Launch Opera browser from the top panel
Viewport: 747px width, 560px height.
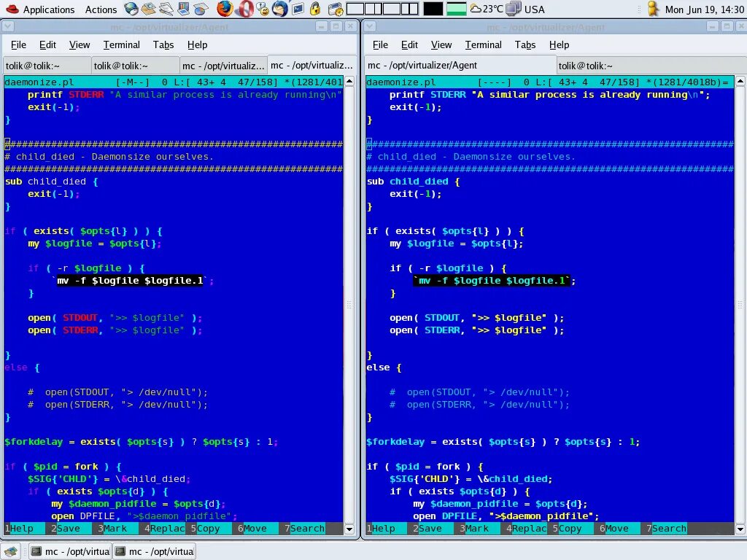245,9
